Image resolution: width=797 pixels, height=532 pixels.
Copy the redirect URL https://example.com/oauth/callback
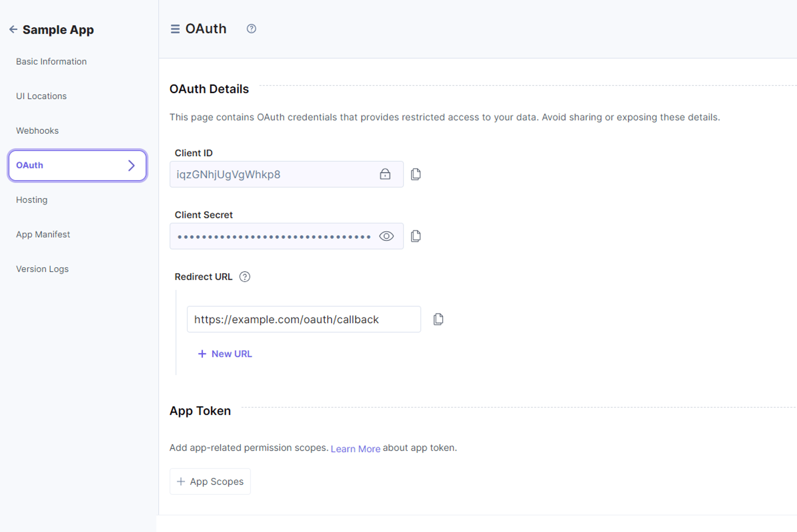[438, 319]
